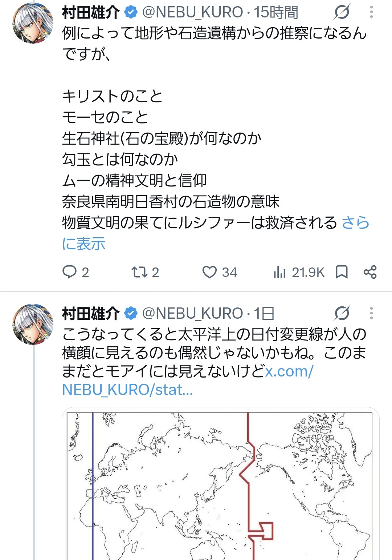
Task: Open 15時間 timestamp of first tweet
Action: pos(275,12)
